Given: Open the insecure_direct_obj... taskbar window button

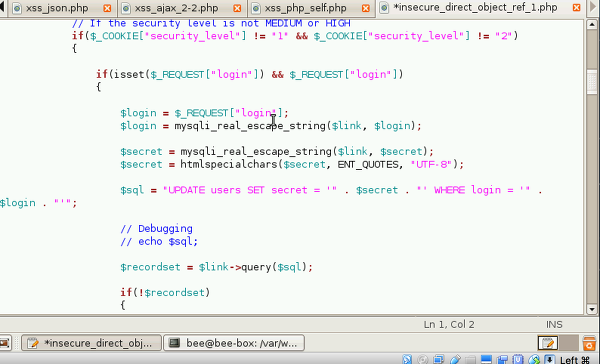Looking at the screenshot, I should pyautogui.click(x=91, y=343).
